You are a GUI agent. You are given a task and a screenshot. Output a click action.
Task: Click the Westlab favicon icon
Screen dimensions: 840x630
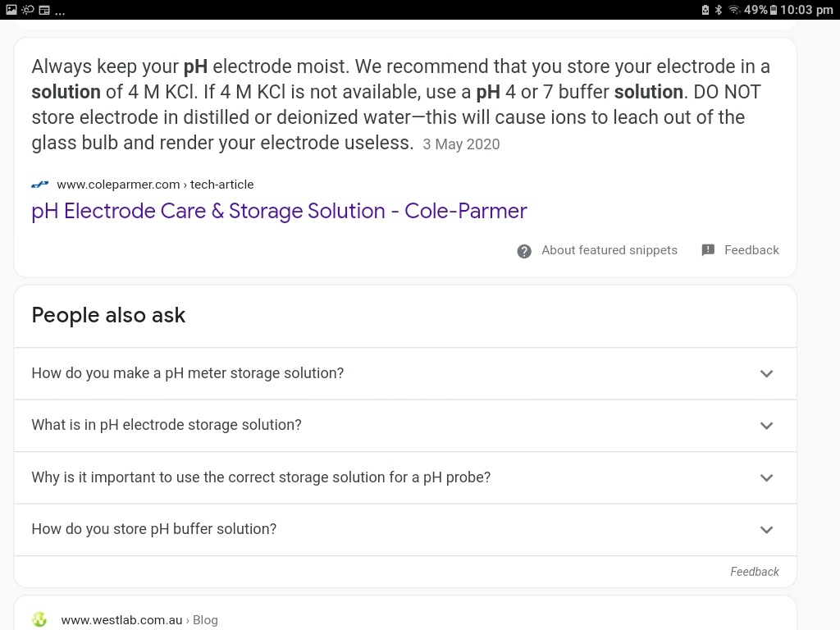(39, 620)
